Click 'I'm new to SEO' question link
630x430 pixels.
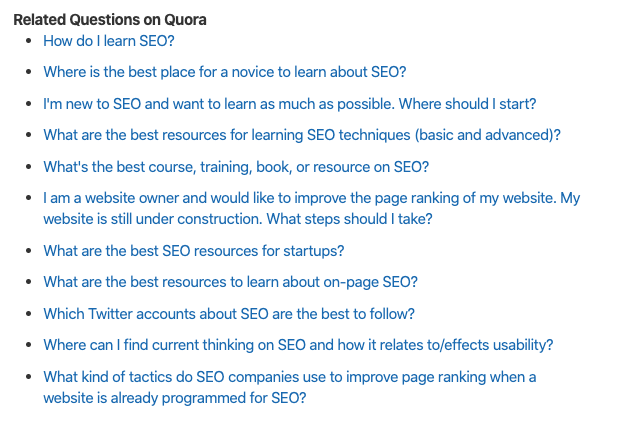290,104
